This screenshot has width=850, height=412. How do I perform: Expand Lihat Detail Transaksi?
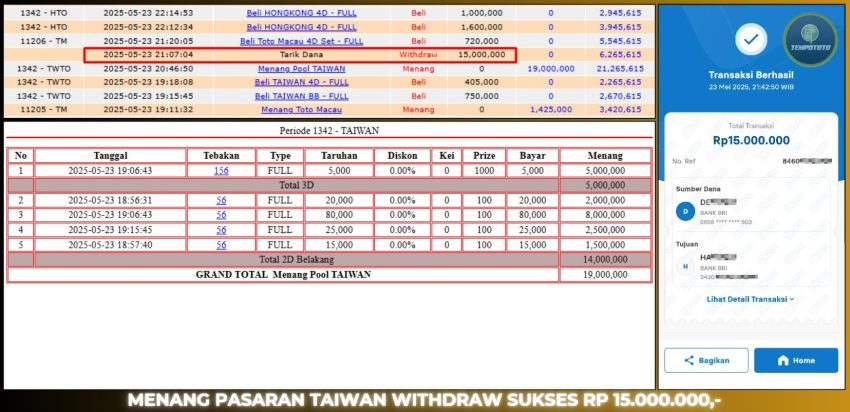750,299
